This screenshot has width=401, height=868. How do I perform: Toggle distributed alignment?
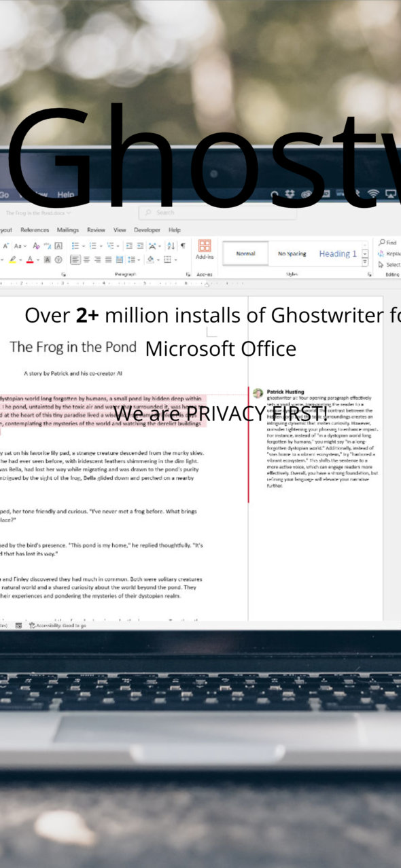click(119, 259)
